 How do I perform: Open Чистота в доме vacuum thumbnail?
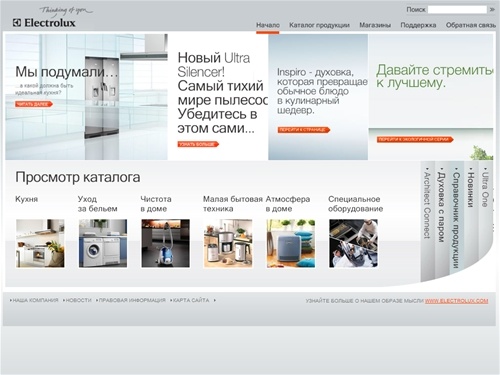165,243
